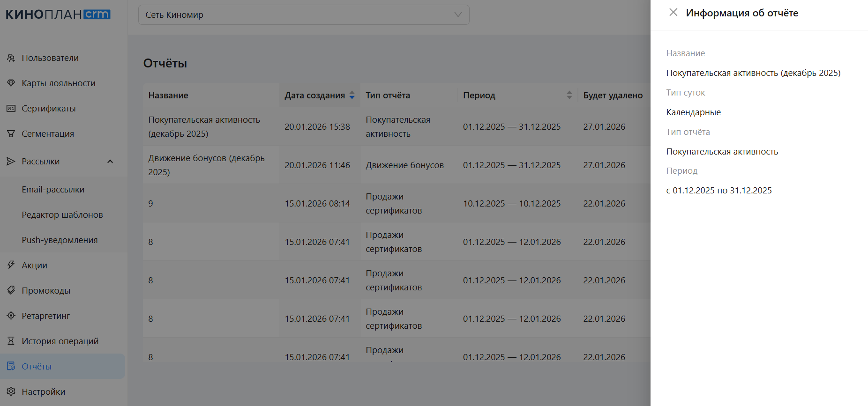This screenshot has width=868, height=406.
Task: Close the report information panel
Action: 673,13
